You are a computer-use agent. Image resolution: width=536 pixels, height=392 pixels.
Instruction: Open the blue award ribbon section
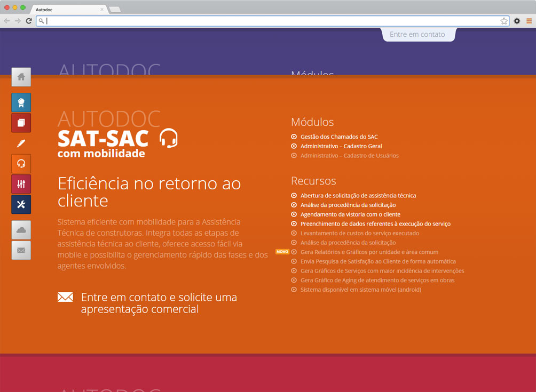tap(21, 102)
